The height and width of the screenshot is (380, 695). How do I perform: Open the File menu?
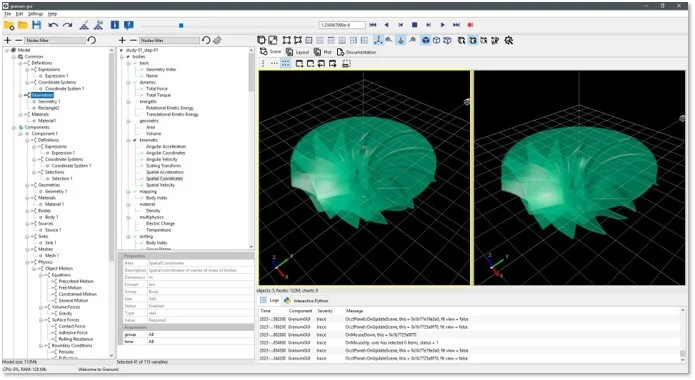[x=8, y=14]
